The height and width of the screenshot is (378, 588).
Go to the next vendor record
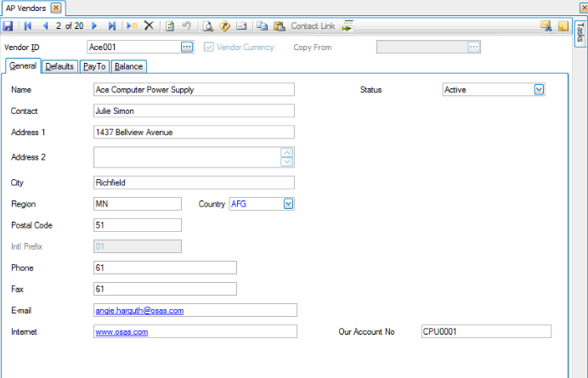coord(94,26)
